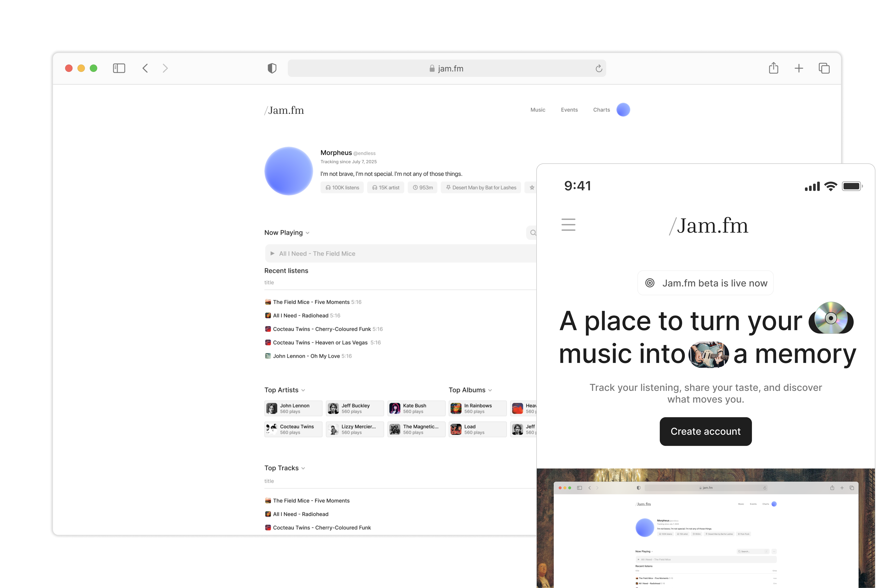Open top track All I Need - Radiohead
Image resolution: width=894 pixels, height=588 pixels.
click(296, 514)
